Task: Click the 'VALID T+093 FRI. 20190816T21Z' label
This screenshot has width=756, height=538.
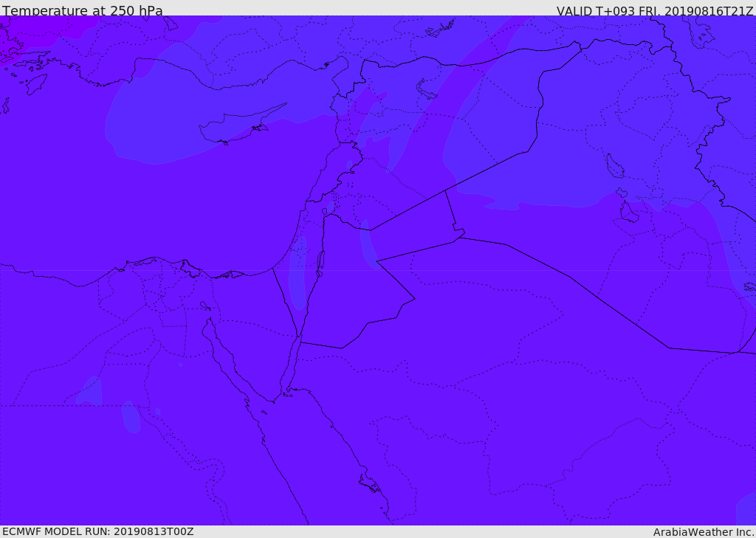Action: (654, 11)
